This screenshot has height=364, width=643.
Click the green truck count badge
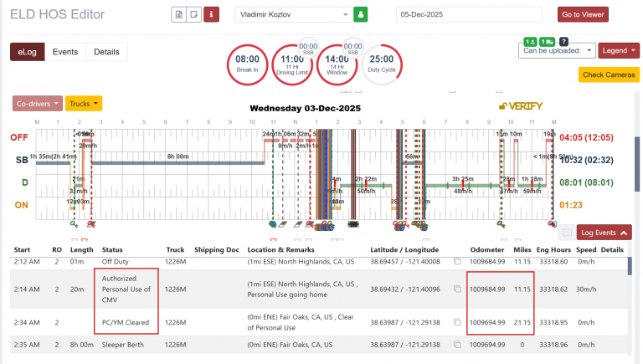[547, 42]
